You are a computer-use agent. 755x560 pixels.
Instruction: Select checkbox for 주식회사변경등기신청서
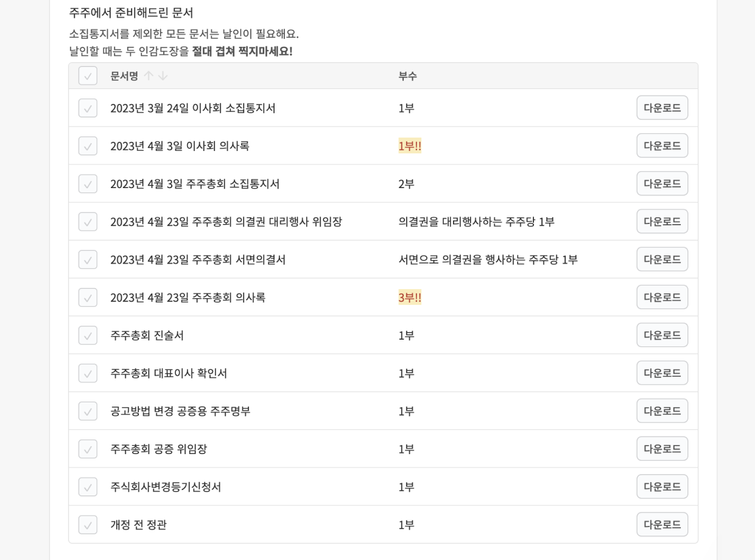pyautogui.click(x=88, y=487)
